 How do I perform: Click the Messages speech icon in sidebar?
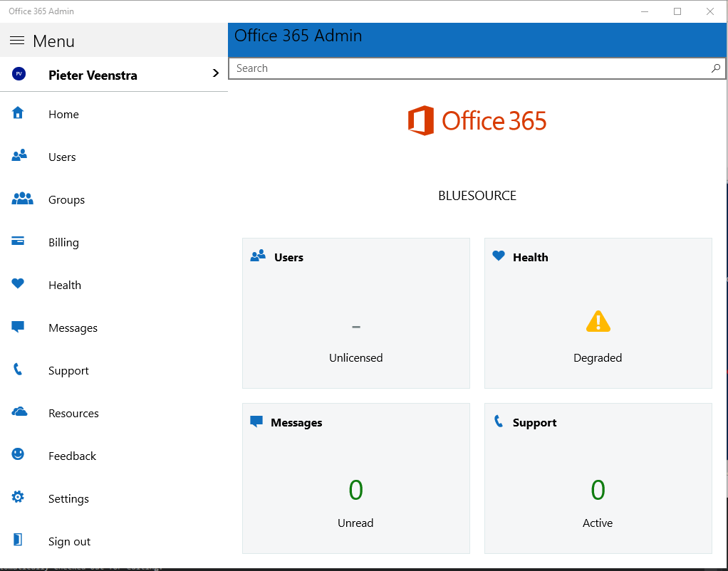click(18, 327)
